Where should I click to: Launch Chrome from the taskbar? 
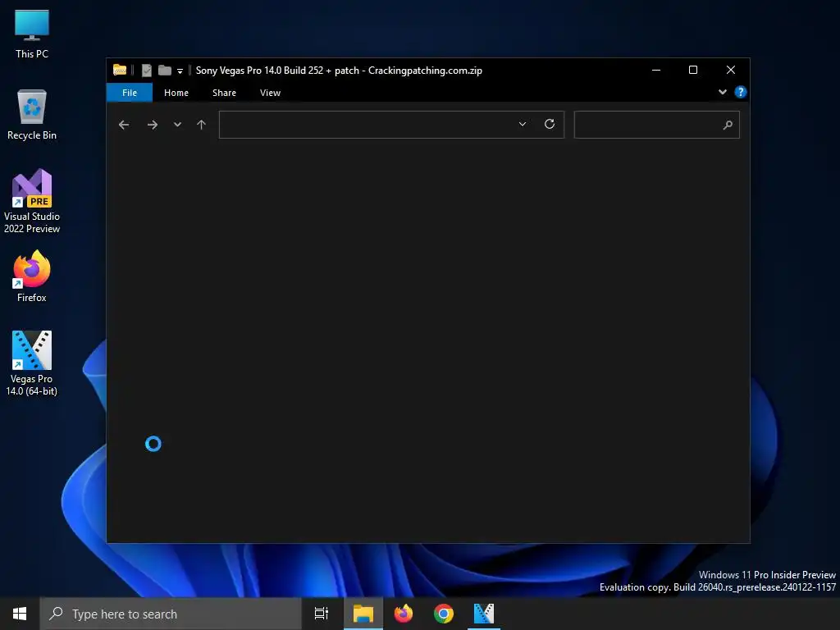(x=444, y=614)
